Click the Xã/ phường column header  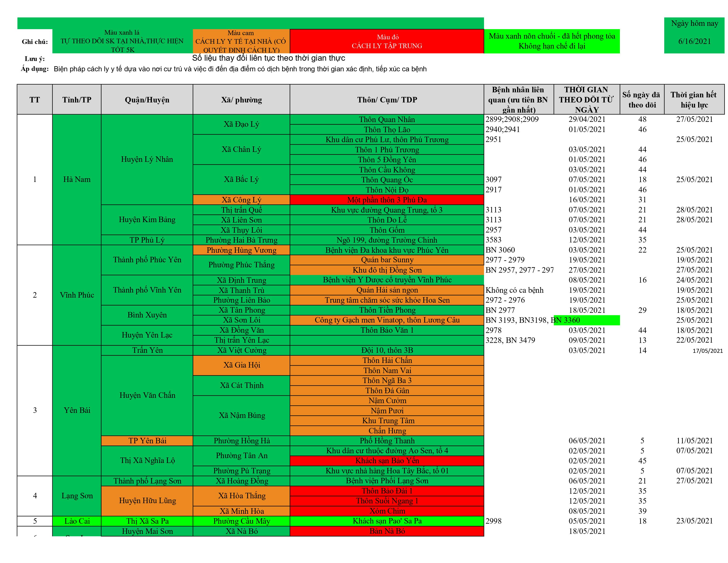[241, 100]
